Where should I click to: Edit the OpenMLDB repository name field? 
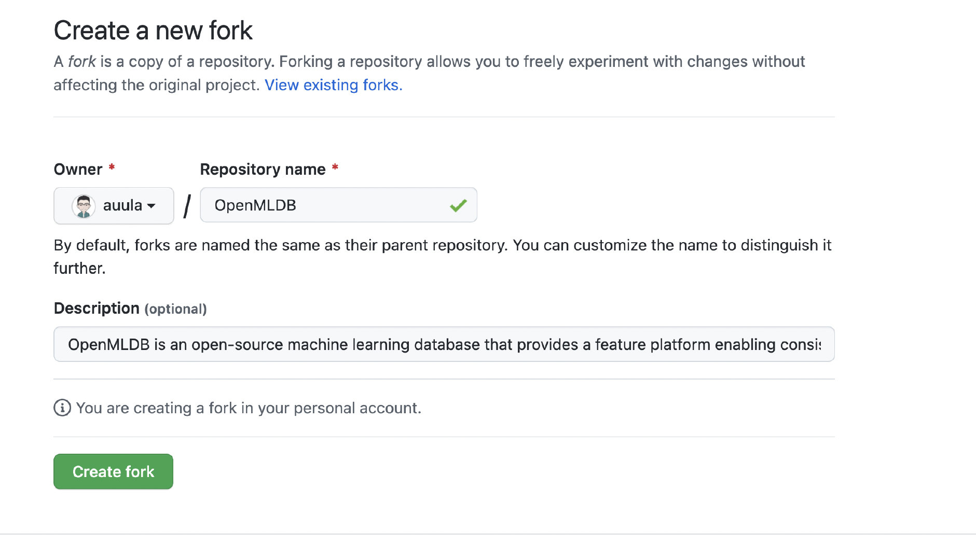coord(338,205)
